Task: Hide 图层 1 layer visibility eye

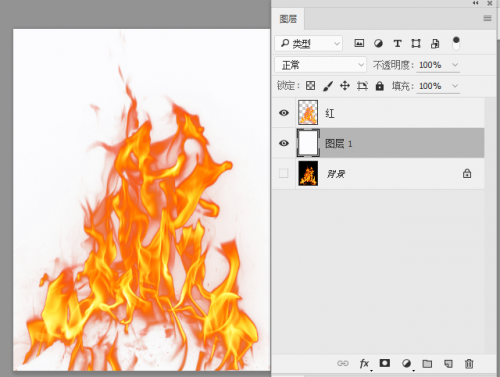Action: 284,143
